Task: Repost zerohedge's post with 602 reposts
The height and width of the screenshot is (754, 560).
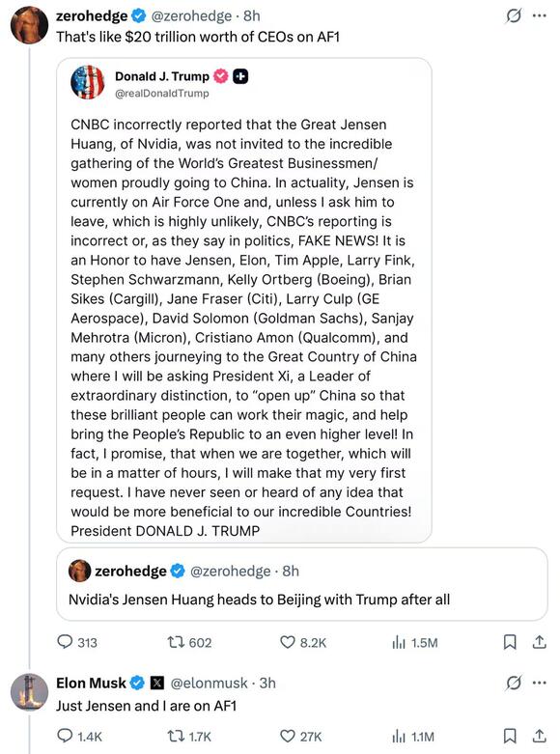Action: (189, 642)
